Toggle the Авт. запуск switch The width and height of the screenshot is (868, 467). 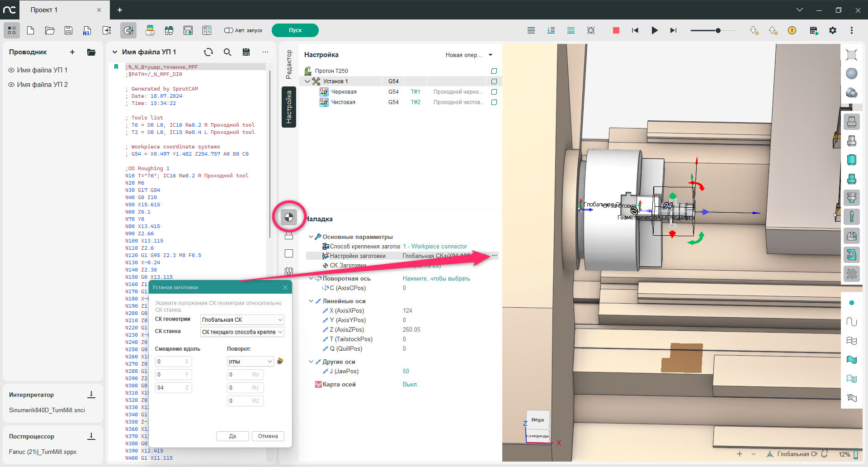tap(229, 30)
